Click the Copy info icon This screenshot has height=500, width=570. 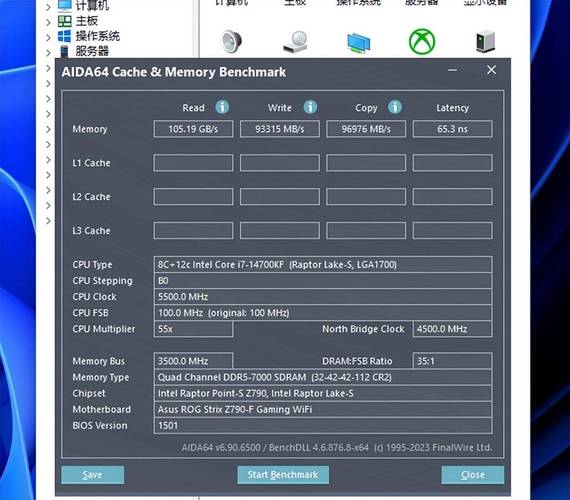(x=395, y=107)
